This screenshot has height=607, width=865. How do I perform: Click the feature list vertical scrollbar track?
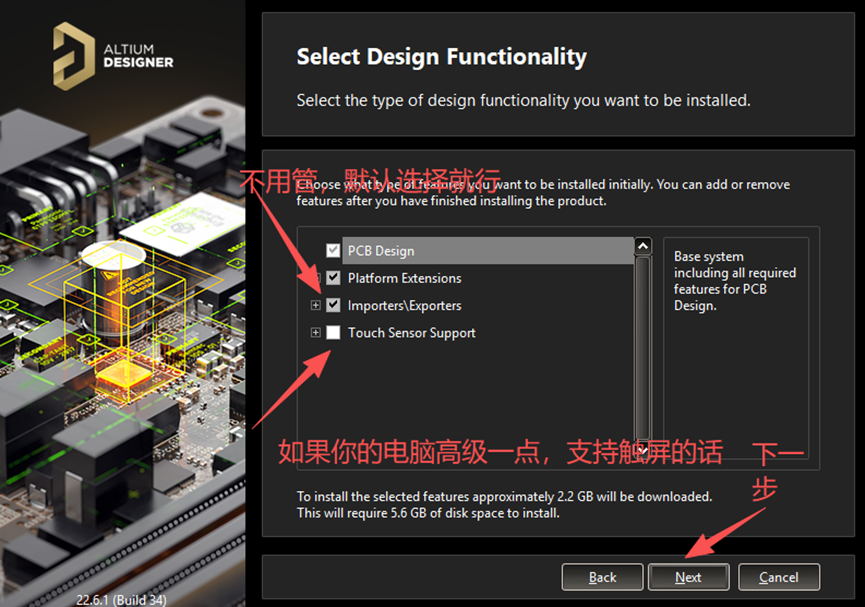click(643, 348)
